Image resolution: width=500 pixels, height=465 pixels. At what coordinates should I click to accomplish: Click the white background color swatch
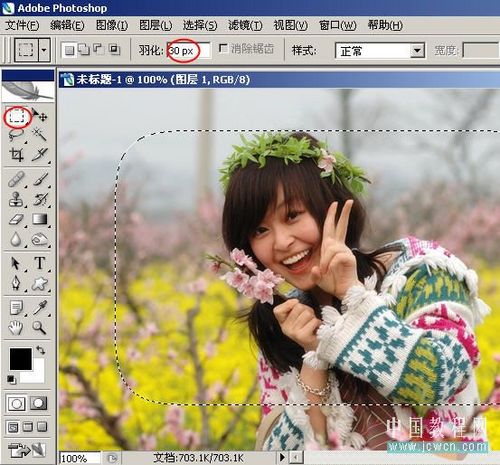[x=37, y=375]
